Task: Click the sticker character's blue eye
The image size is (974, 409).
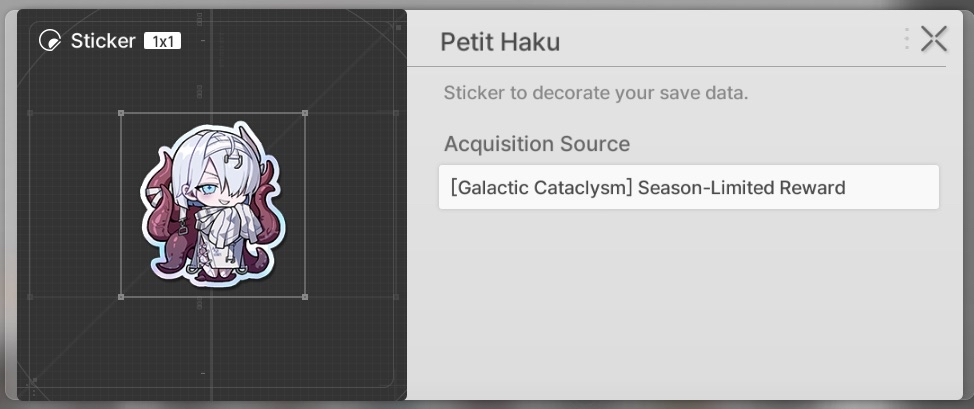Action: (210, 188)
